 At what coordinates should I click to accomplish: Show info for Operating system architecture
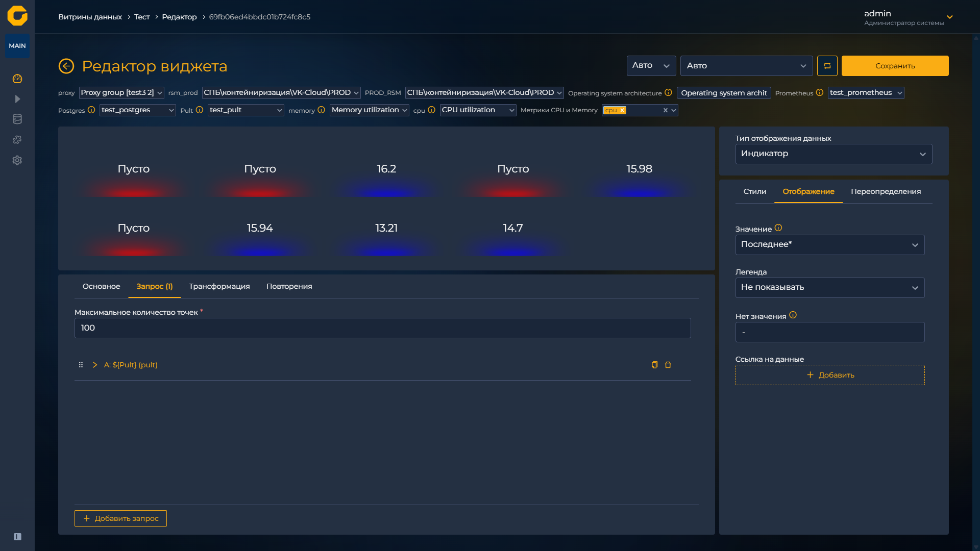pyautogui.click(x=668, y=92)
